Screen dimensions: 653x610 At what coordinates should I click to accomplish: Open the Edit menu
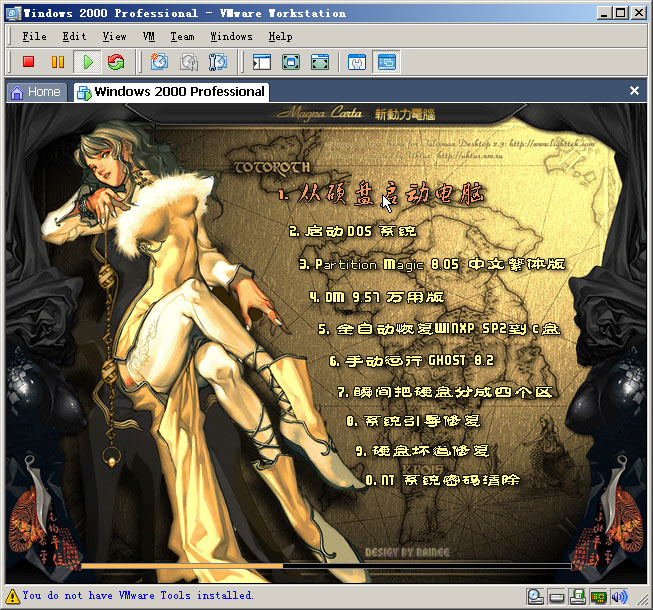click(x=74, y=37)
